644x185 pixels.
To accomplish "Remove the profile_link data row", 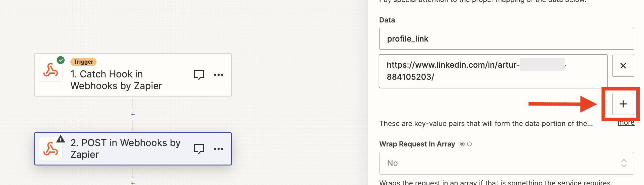I will click(x=623, y=66).
